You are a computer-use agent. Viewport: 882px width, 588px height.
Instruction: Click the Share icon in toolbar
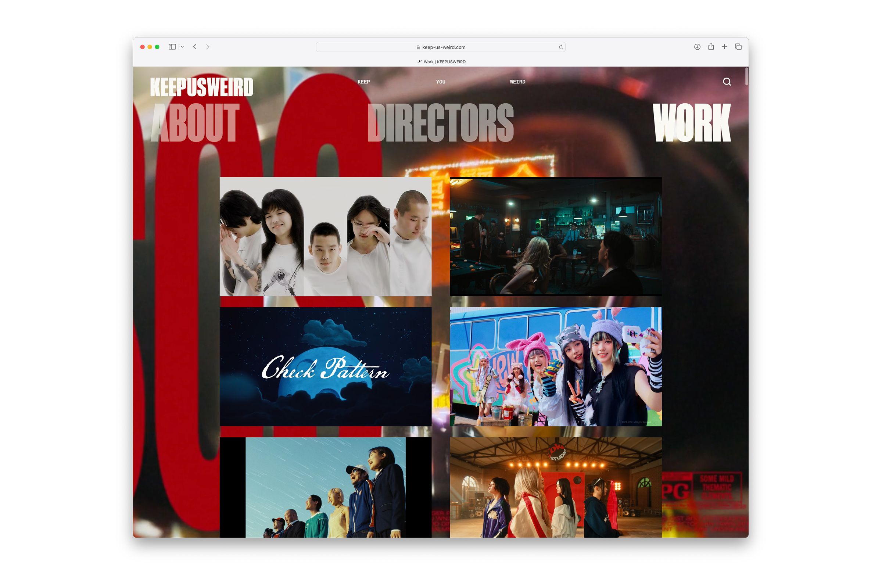pos(711,47)
